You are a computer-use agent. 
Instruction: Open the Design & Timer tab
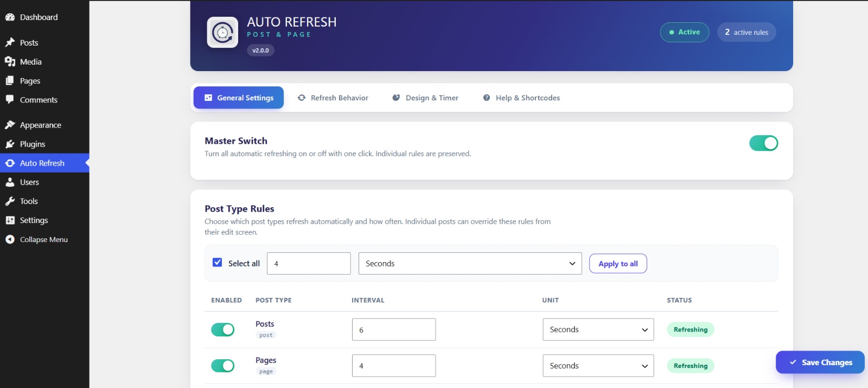pos(425,98)
